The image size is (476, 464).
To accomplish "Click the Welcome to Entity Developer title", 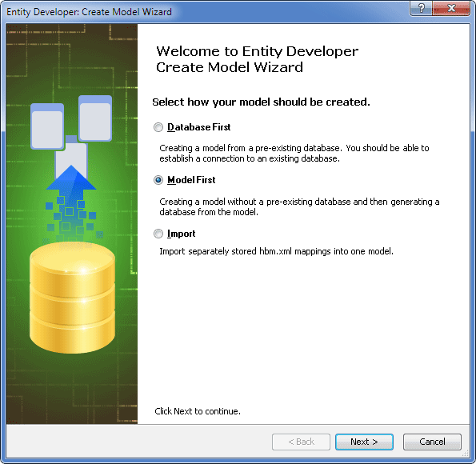I will click(257, 59).
